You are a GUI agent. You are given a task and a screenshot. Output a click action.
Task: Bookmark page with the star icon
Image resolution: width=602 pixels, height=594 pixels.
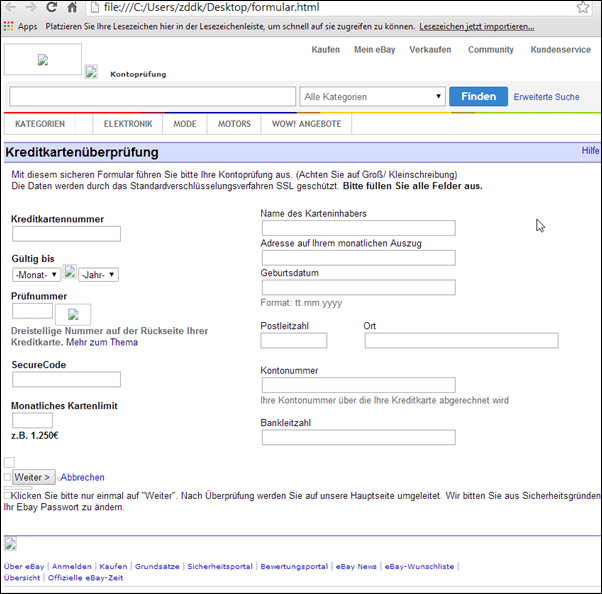(x=583, y=7)
